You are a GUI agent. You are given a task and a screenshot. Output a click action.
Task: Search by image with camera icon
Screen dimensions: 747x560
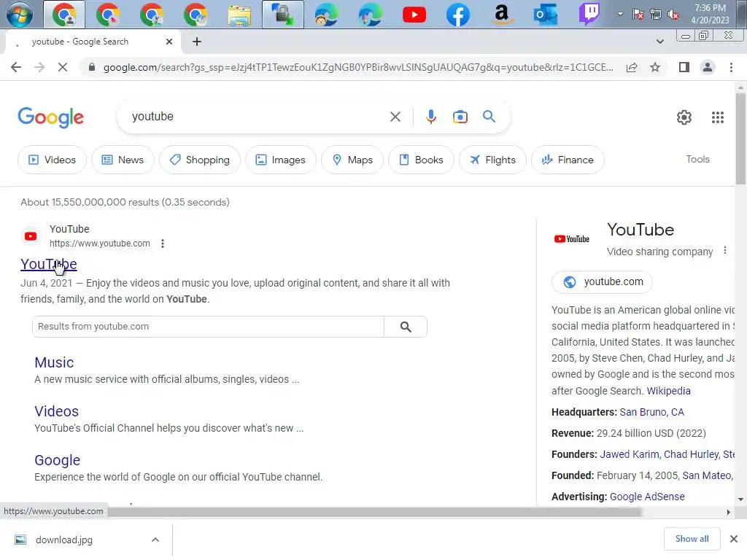(460, 117)
